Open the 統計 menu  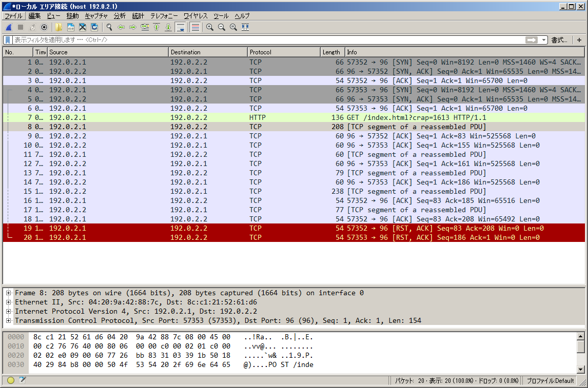click(x=138, y=16)
